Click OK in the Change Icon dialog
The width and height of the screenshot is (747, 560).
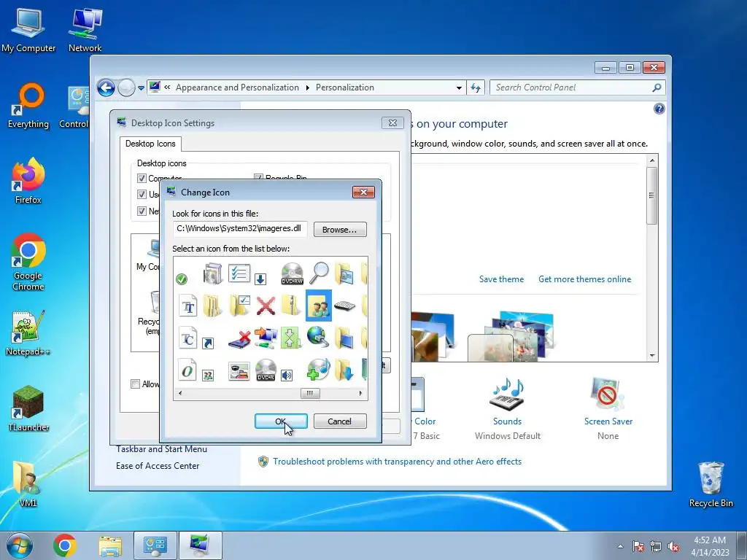click(281, 421)
